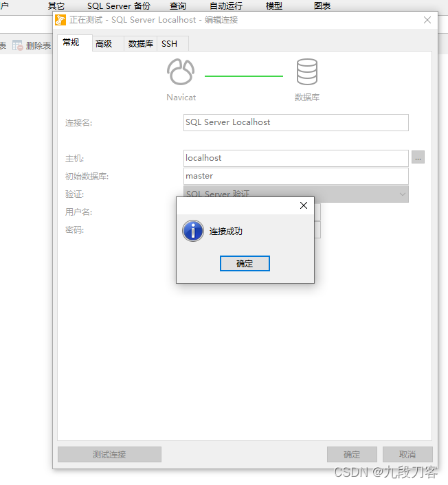The height and width of the screenshot is (485, 448).
Task: Open the 验证 dropdown showing SQL Server 验证
Action: [x=295, y=194]
